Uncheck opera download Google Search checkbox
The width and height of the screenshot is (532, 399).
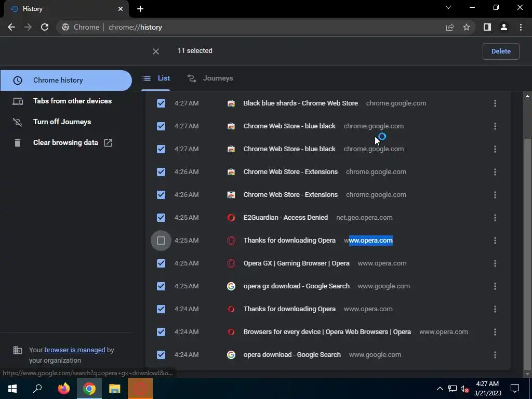[x=161, y=354]
